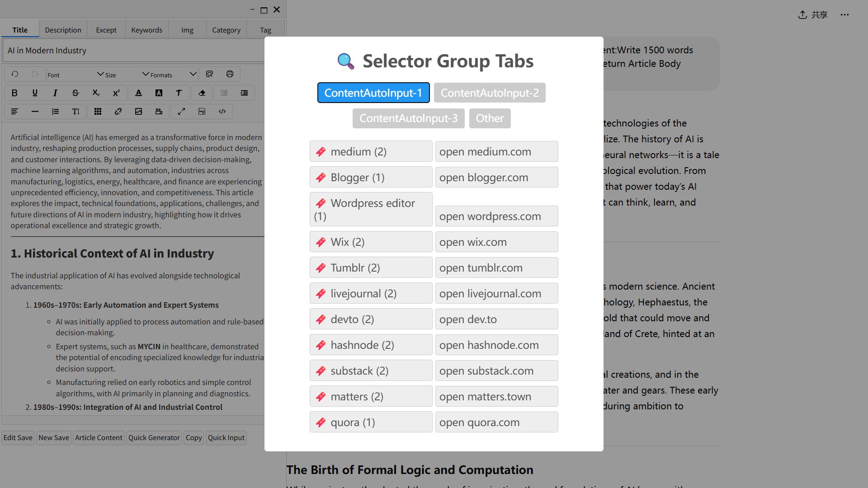This screenshot has height=488, width=868.
Task: Click the eraser clear-formatting icon
Action: [x=202, y=93]
